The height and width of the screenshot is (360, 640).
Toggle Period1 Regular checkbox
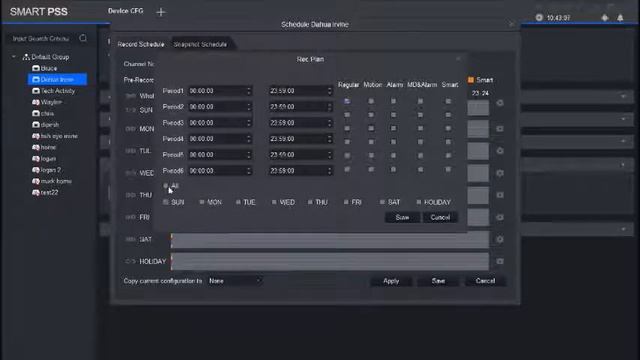pyautogui.click(x=347, y=101)
